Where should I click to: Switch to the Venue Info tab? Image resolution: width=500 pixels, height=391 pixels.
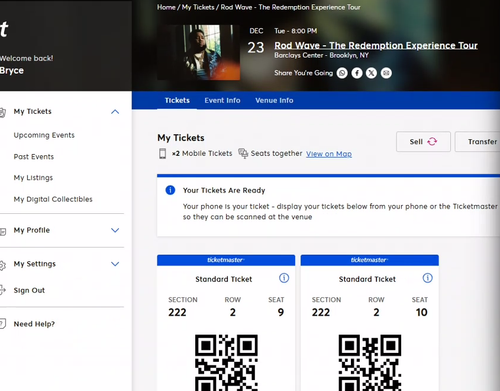(x=274, y=100)
